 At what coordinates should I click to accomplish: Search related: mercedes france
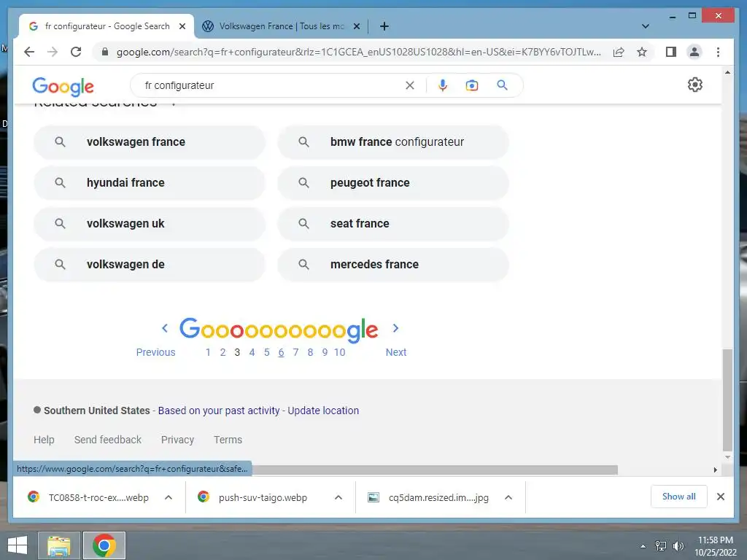click(393, 264)
